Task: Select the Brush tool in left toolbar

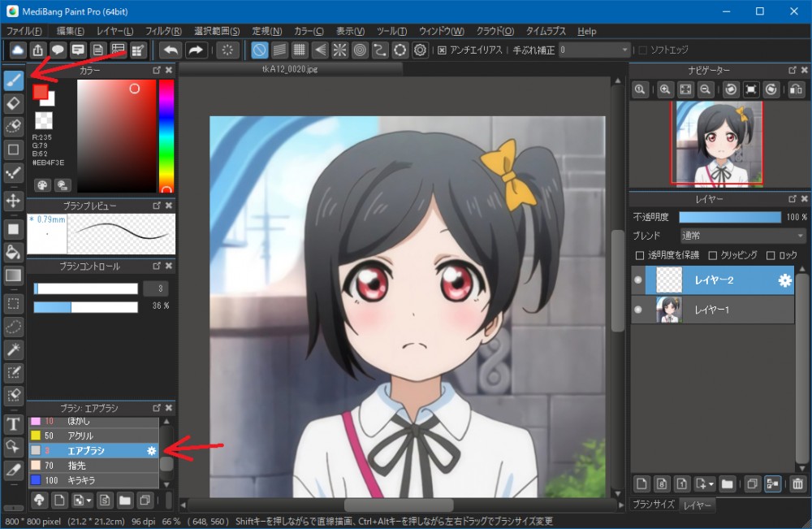Action: pyautogui.click(x=14, y=80)
